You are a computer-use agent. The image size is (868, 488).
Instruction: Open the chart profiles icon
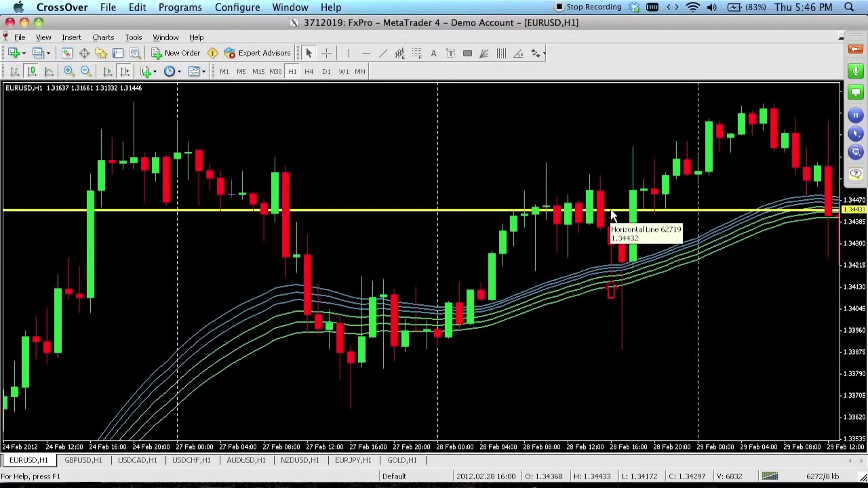(x=38, y=53)
